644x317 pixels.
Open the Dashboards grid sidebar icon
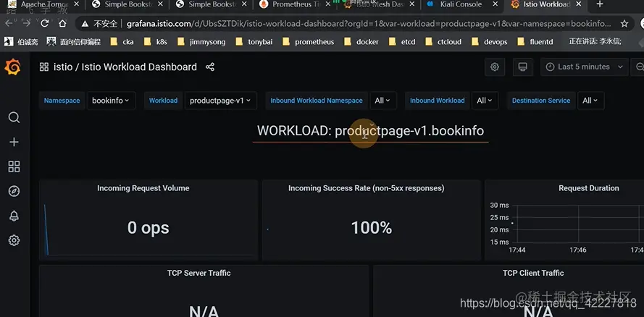(14, 166)
